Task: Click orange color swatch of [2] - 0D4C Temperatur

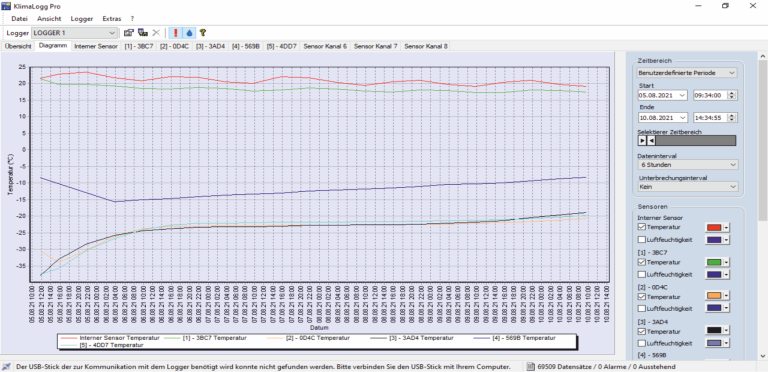Action: [714, 297]
